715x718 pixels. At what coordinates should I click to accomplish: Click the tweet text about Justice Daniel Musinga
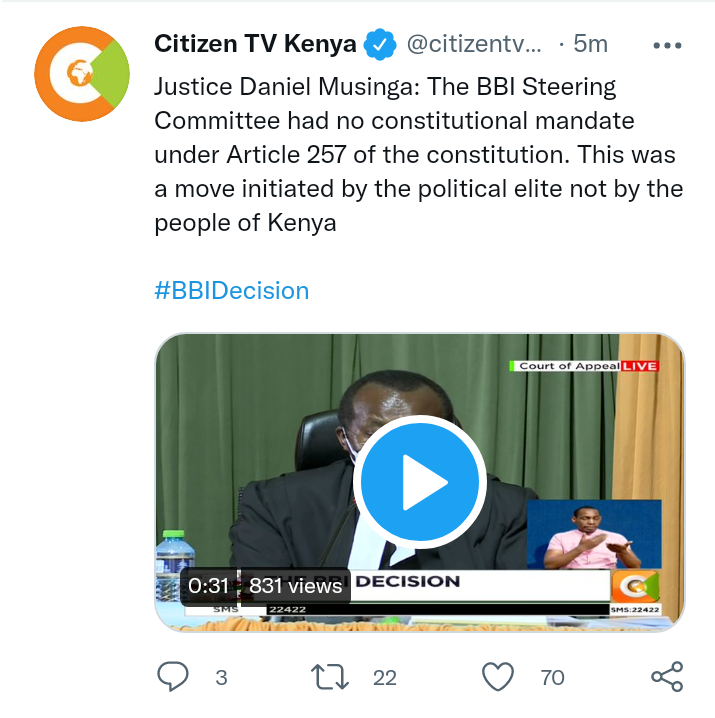pyautogui.click(x=419, y=155)
